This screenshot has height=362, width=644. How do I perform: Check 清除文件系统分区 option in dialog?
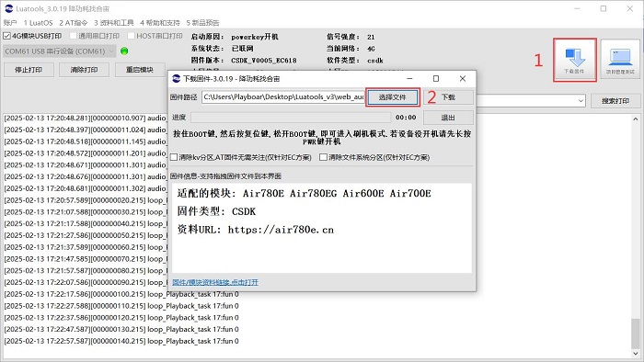[323, 157]
